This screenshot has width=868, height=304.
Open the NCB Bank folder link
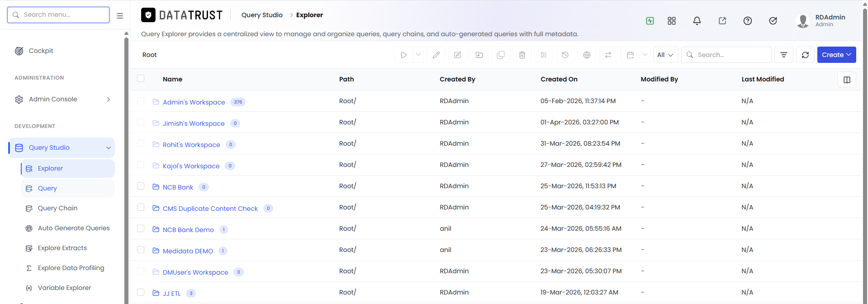(178, 187)
